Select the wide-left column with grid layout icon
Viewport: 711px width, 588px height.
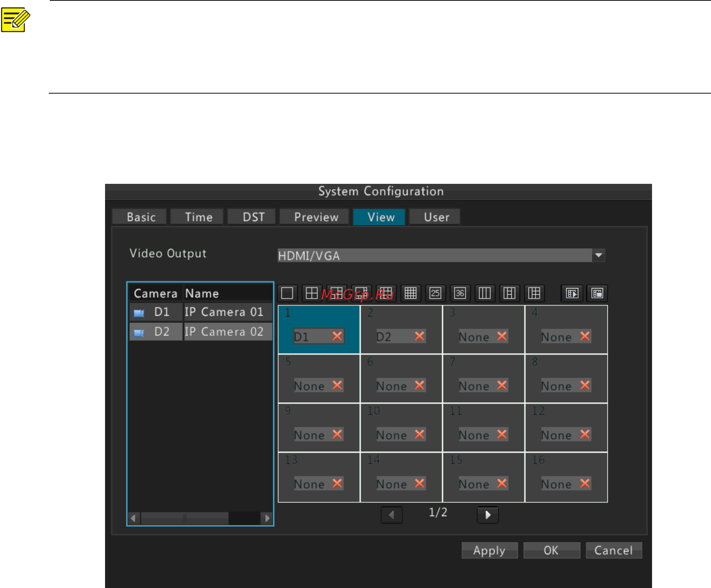tap(534, 293)
